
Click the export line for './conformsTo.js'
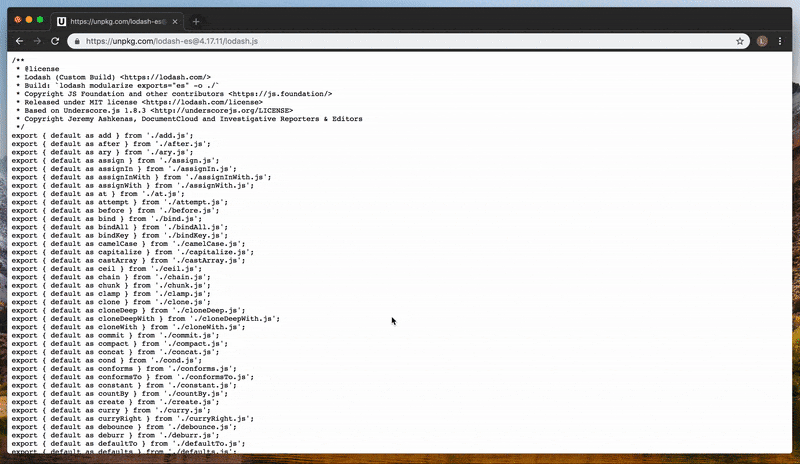pyautogui.click(x=133, y=377)
